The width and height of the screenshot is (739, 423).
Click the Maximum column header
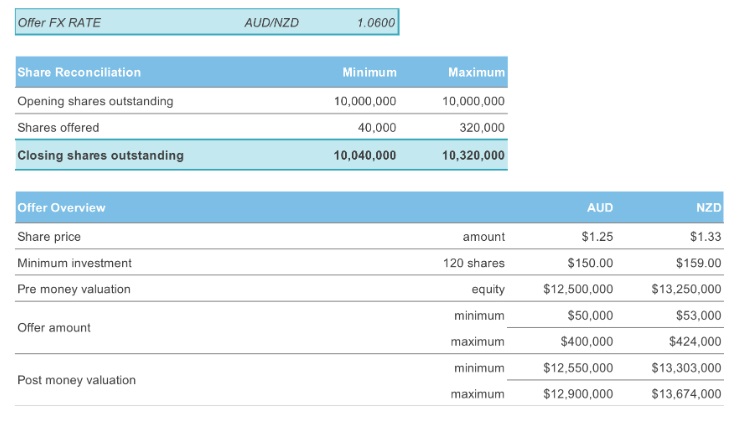click(x=476, y=72)
